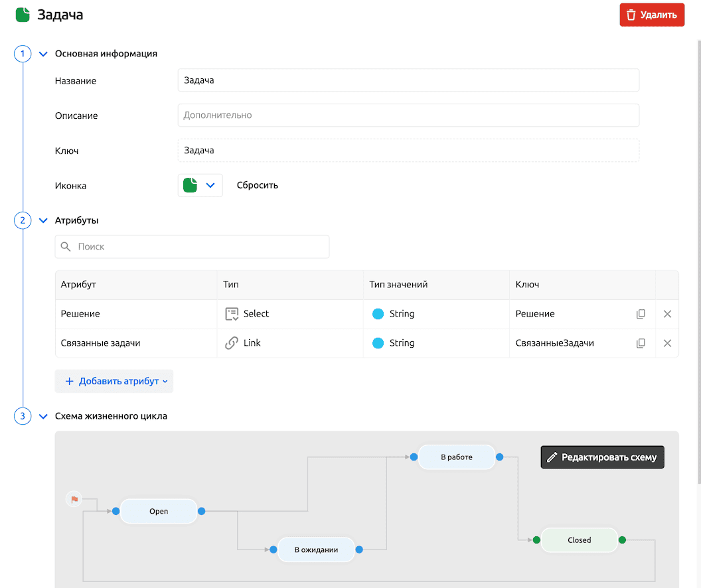This screenshot has width=701, height=588.
Task: Select the Closed status node
Action: pos(579,540)
